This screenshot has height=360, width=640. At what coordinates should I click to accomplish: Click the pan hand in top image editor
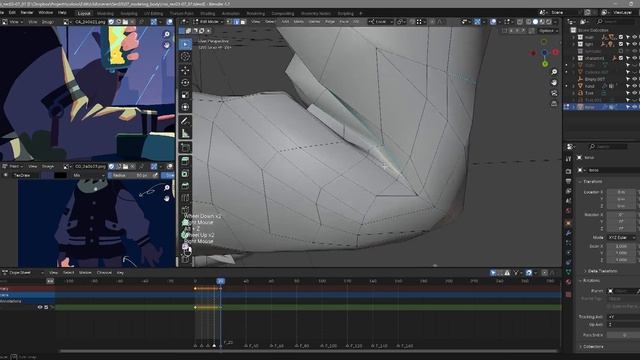pyautogui.click(x=167, y=45)
